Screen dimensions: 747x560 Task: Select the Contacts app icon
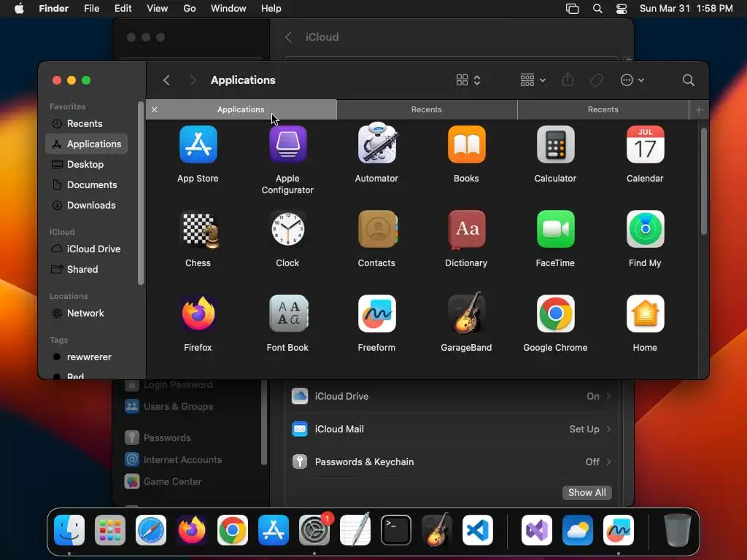pyautogui.click(x=377, y=229)
